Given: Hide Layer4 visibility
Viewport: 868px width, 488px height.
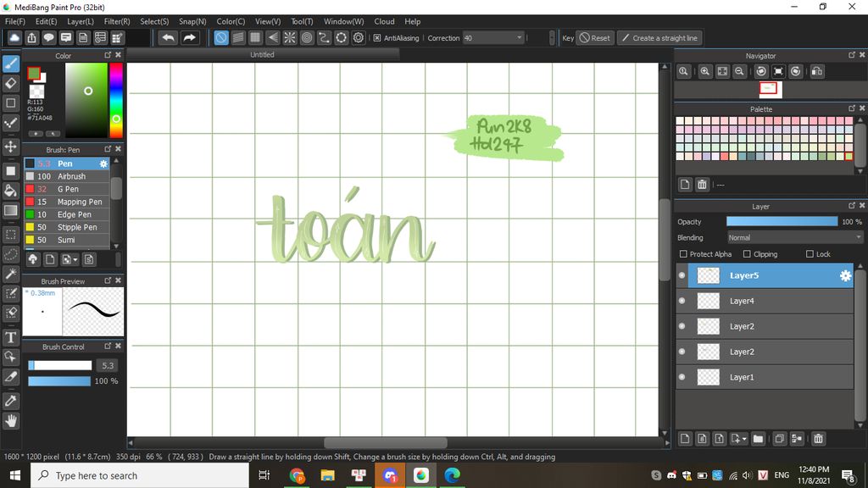Looking at the screenshot, I should pyautogui.click(x=682, y=301).
